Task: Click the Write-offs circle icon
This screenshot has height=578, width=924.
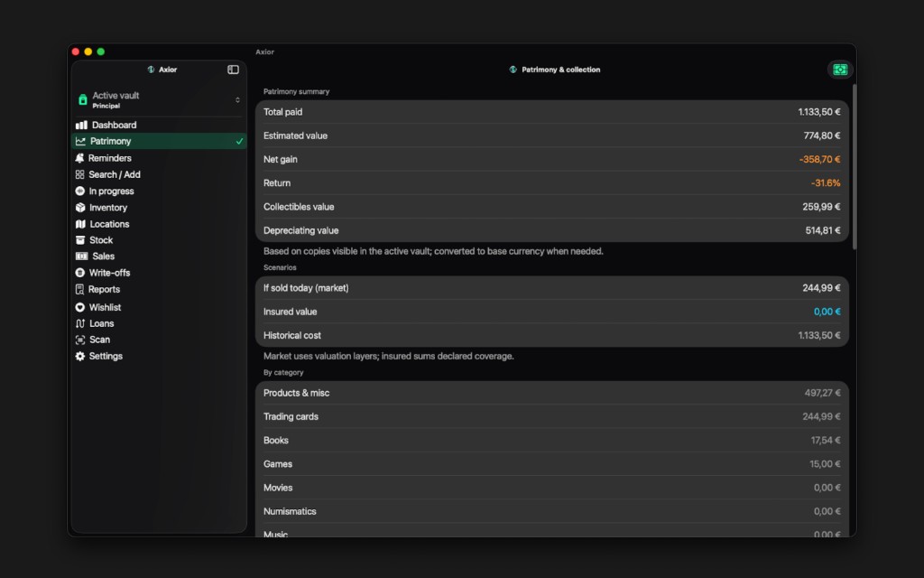Action: [80, 273]
